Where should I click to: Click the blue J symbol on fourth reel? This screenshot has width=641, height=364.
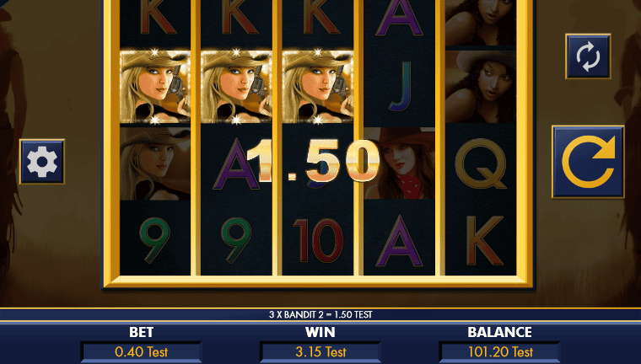(x=400, y=86)
